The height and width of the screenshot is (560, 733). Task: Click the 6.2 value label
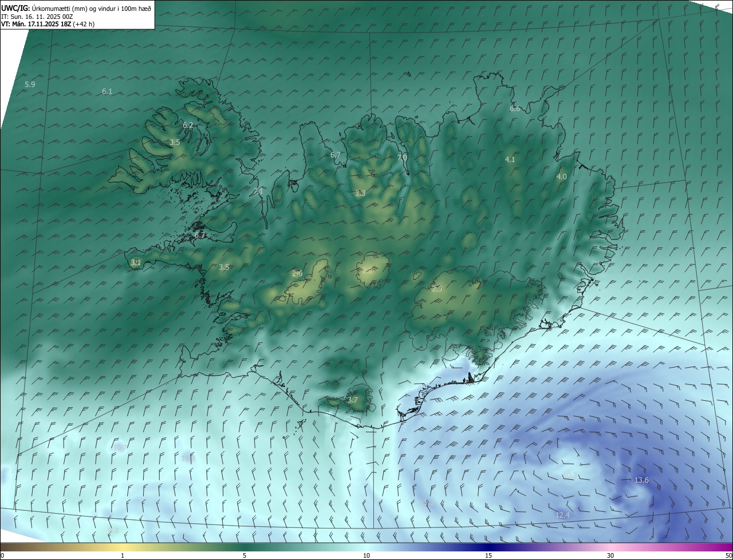(x=188, y=125)
